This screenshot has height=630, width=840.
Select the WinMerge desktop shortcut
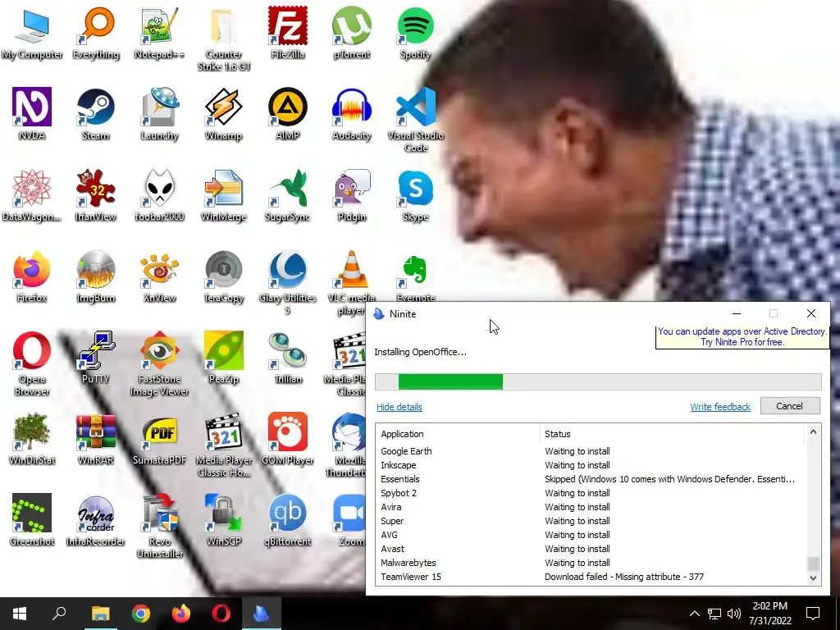point(223,195)
